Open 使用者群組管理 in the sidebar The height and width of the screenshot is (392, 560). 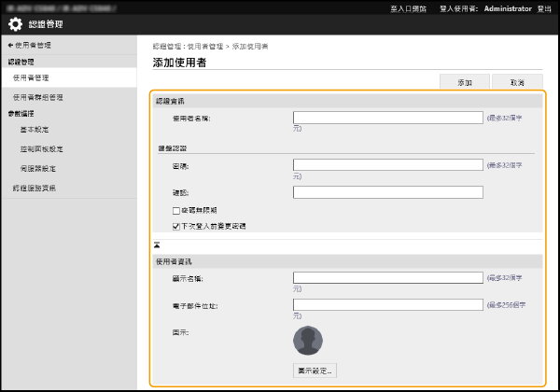(x=38, y=97)
